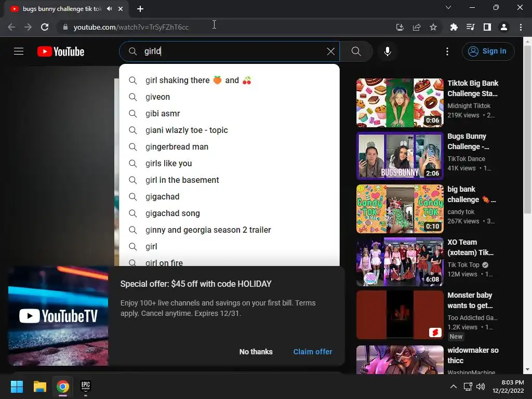The image size is (532, 399).
Task: Open the candy tok big bank thumbnail
Action: (x=400, y=209)
